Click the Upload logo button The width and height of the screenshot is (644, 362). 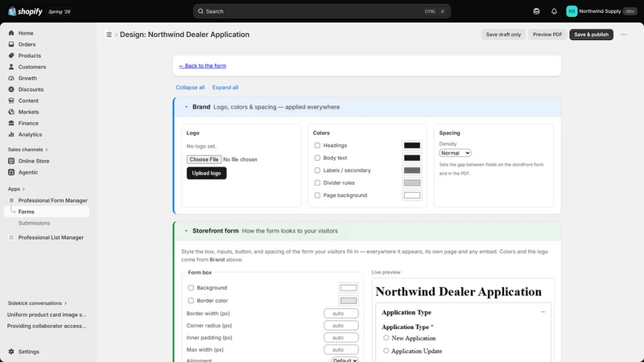[206, 173]
